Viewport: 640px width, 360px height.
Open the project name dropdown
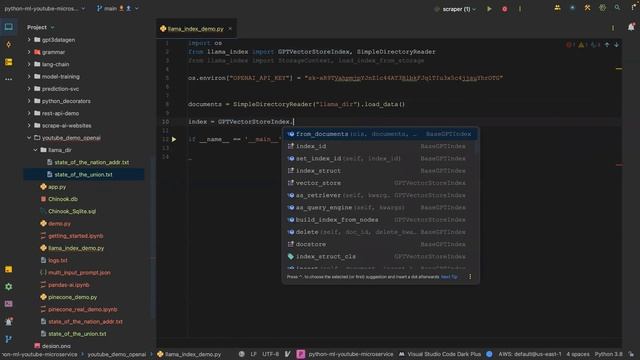pyautogui.click(x=44, y=8)
